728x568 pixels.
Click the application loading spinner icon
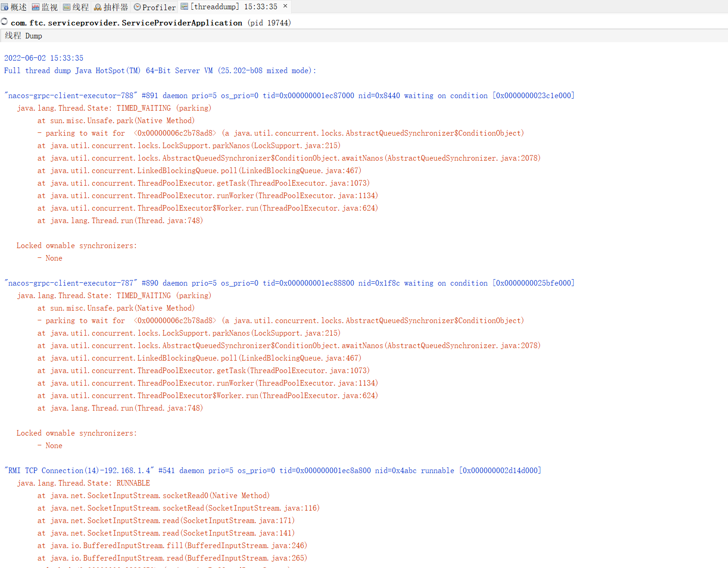[x=4, y=22]
